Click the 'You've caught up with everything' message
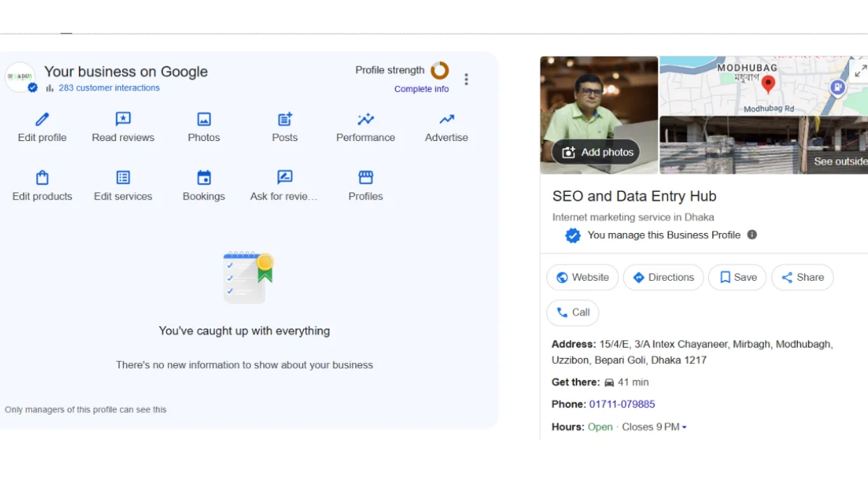 point(244,331)
